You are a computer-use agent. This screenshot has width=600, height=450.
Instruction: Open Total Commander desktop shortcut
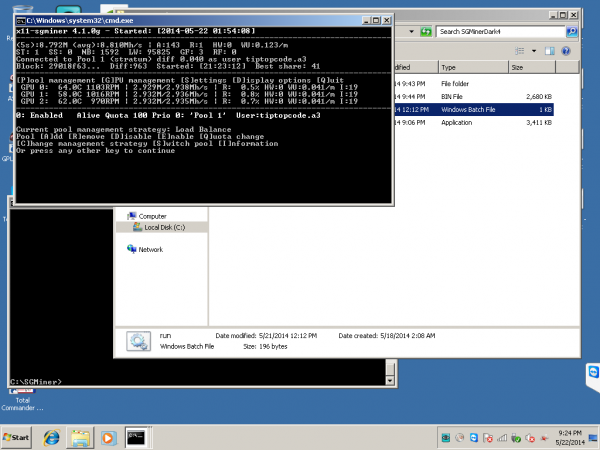click(x=22, y=400)
